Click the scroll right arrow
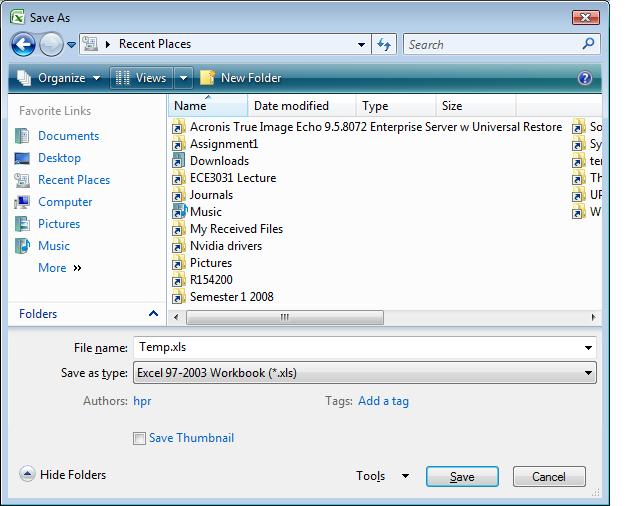The image size is (640, 506). click(593, 317)
